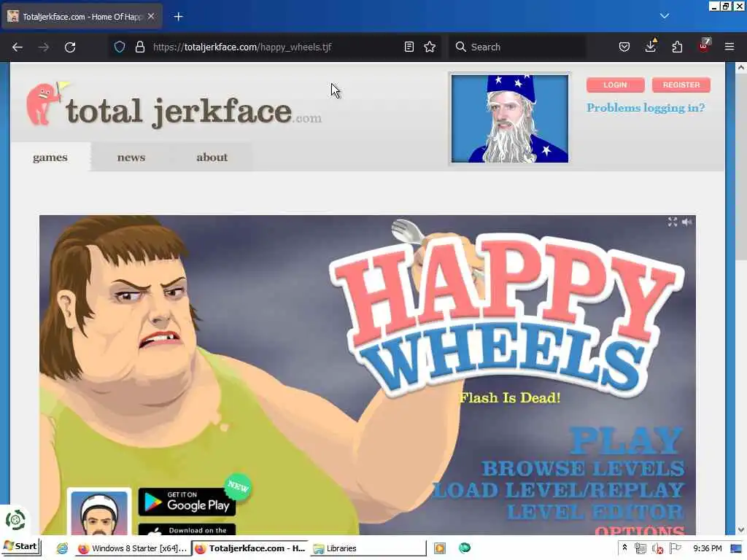Open the network tray icon
The height and width of the screenshot is (560, 747).
click(x=640, y=548)
